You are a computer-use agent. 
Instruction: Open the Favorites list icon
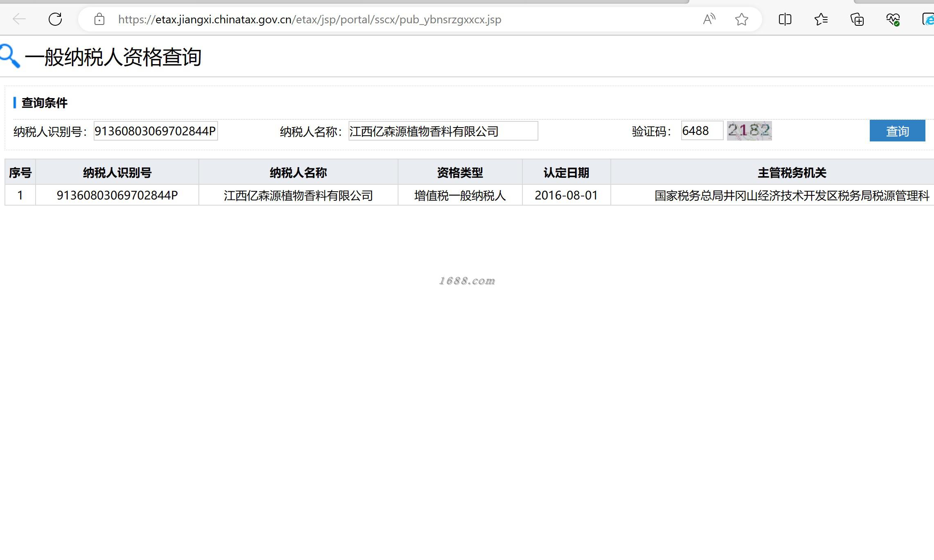821,19
